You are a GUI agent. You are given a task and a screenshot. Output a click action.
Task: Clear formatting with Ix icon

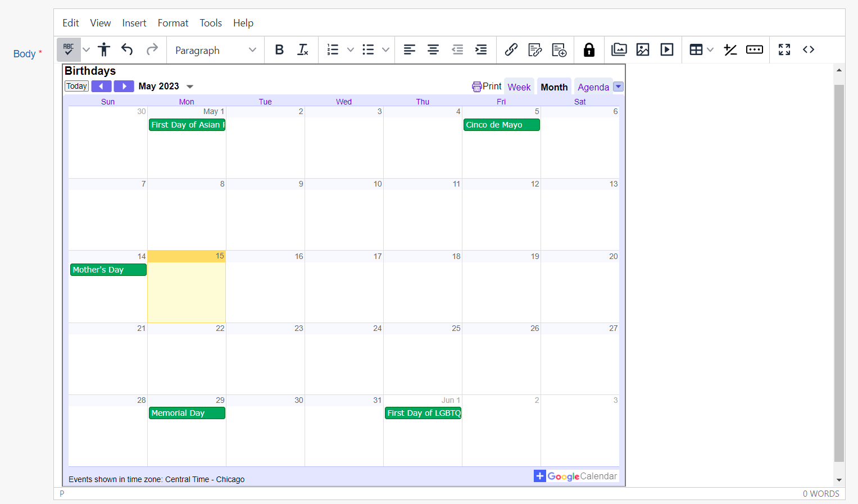[x=303, y=49]
